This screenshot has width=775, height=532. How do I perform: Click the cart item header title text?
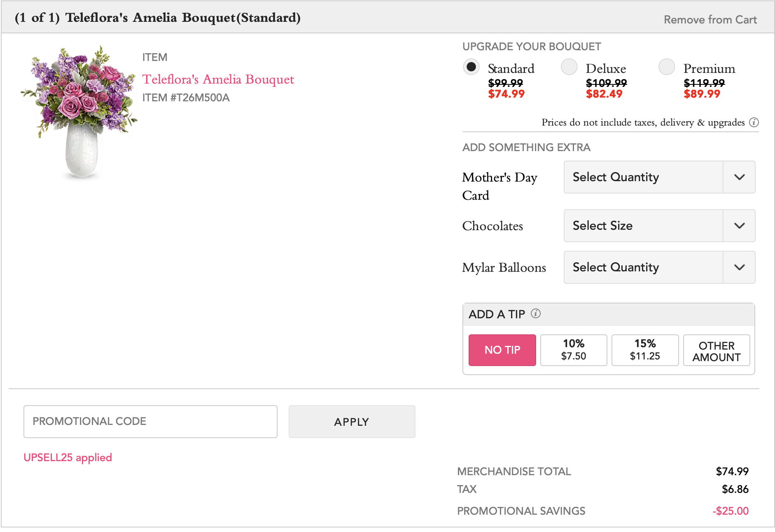(x=158, y=18)
